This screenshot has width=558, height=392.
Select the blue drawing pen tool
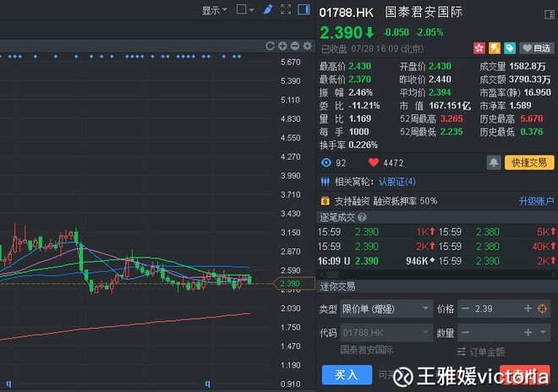(x=268, y=9)
